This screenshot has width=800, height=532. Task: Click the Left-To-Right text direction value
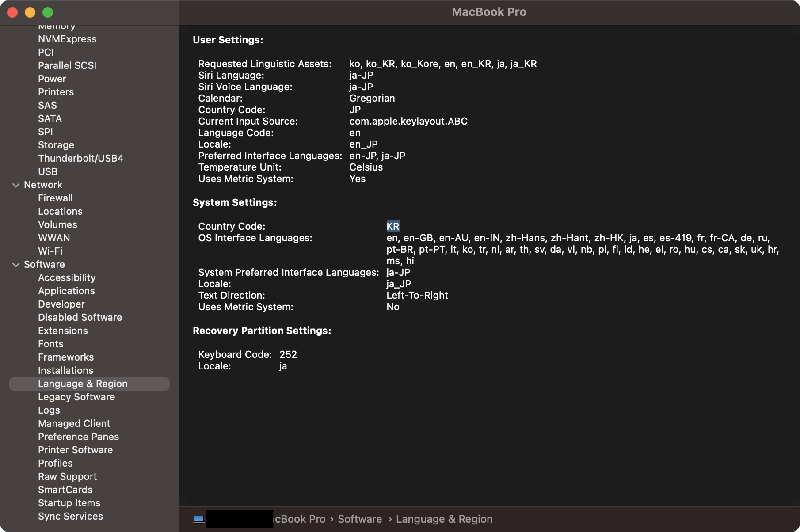coord(417,295)
